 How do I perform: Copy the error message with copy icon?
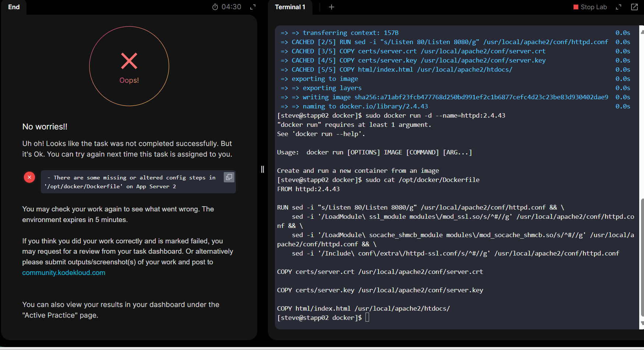tap(229, 177)
